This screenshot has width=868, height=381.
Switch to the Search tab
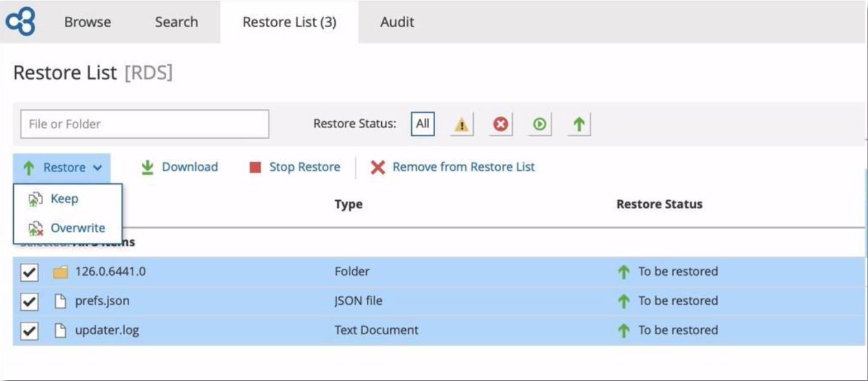[176, 22]
